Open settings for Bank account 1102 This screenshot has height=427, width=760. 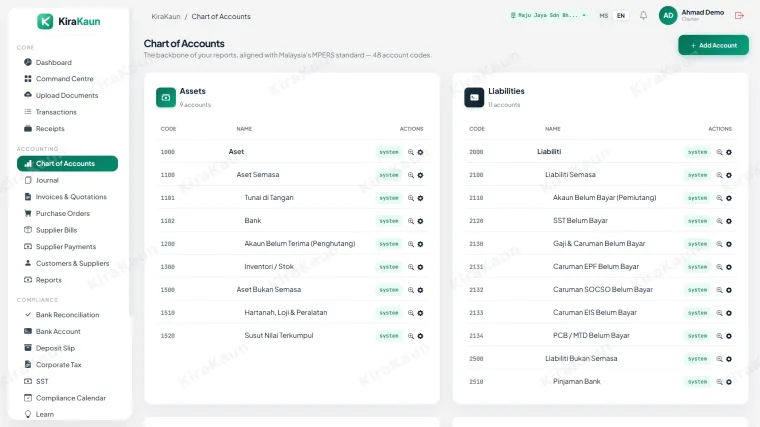[x=420, y=221]
